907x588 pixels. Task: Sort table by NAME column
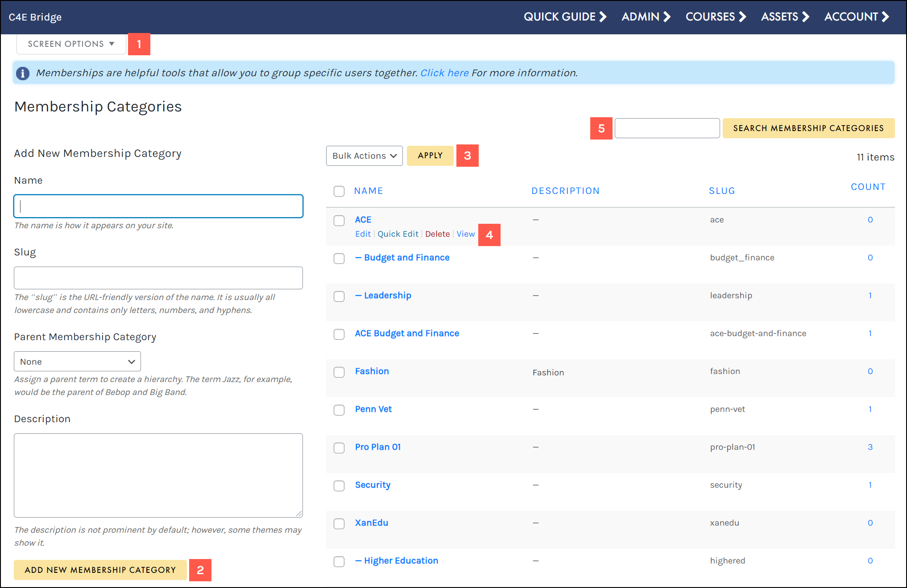point(369,191)
